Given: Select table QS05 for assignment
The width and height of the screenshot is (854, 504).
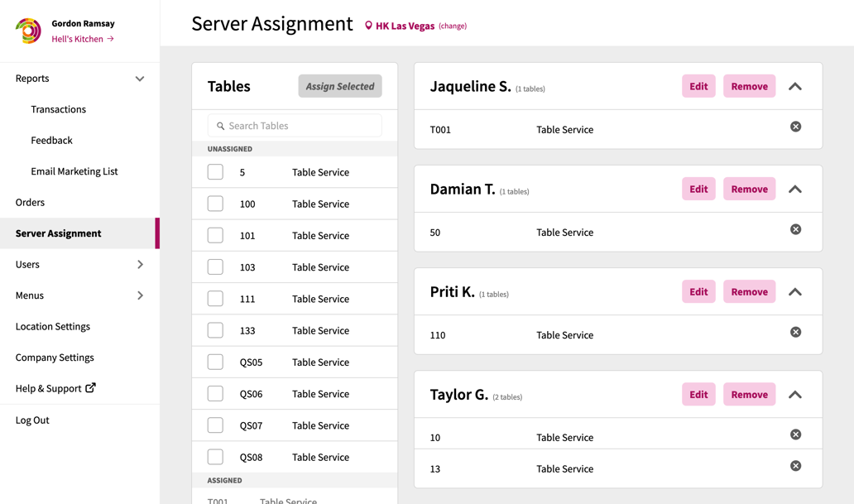Looking at the screenshot, I should click(215, 362).
